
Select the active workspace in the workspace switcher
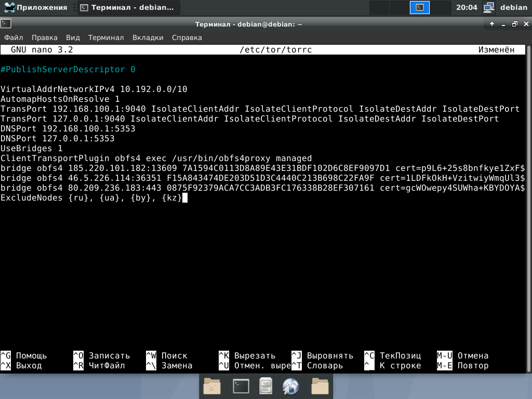[420, 7]
